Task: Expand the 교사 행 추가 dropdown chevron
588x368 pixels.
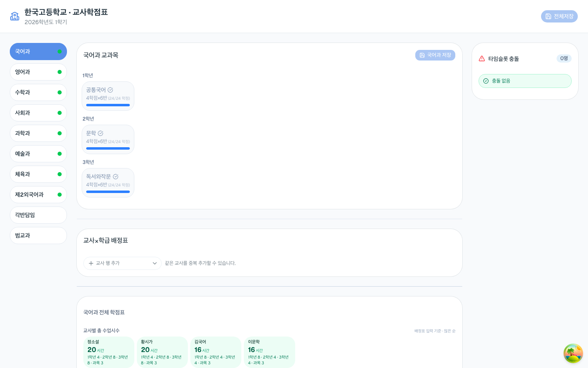Action: (155, 263)
